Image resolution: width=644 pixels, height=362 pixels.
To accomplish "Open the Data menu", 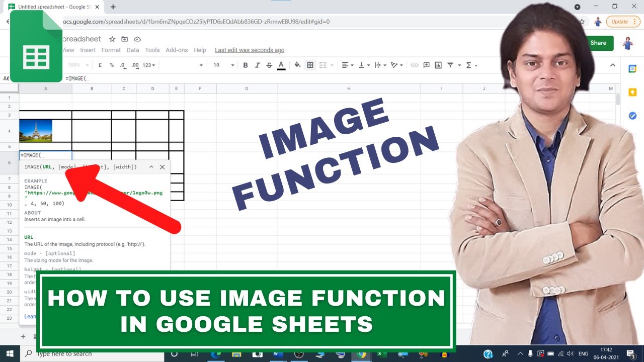I will point(133,50).
